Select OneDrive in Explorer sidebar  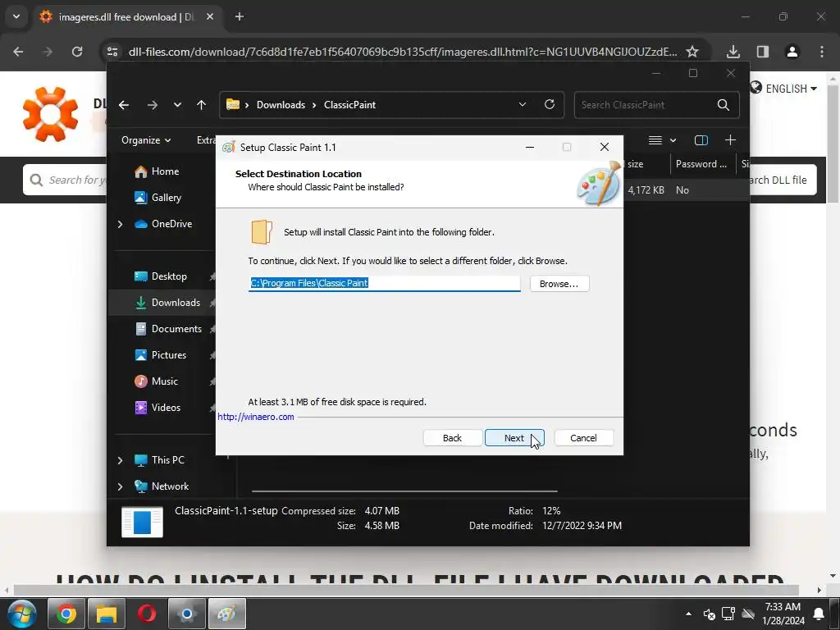[171, 224]
